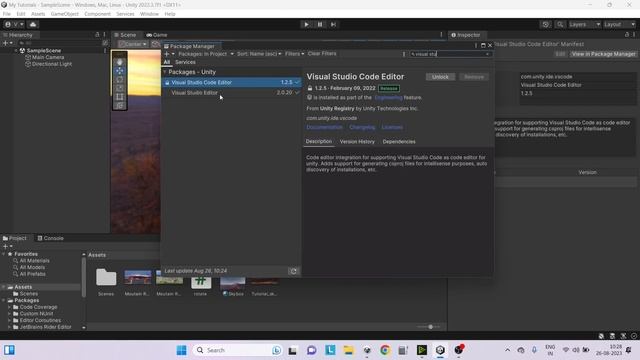Select the Rect tool in Scene
This screenshot has height=360, width=640.
[x=120, y=97]
